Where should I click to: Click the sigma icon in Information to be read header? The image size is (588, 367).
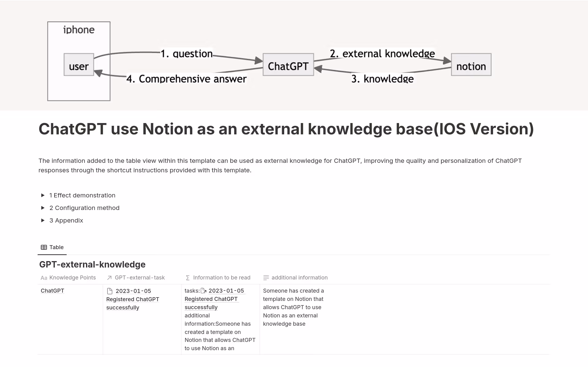[x=187, y=278]
